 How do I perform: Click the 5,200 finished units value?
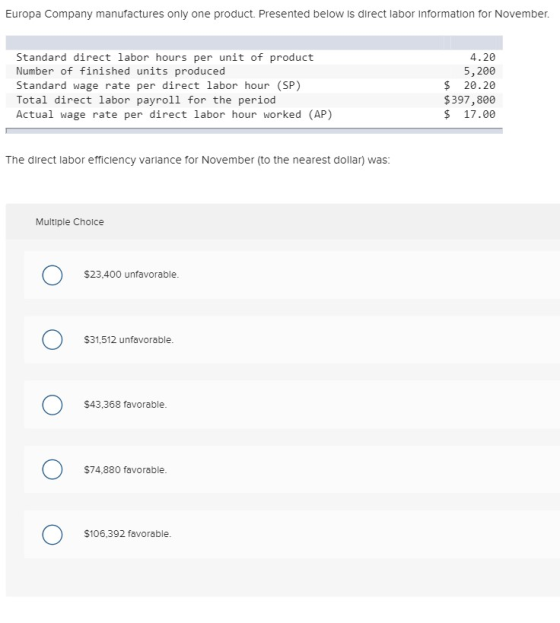tap(479, 71)
